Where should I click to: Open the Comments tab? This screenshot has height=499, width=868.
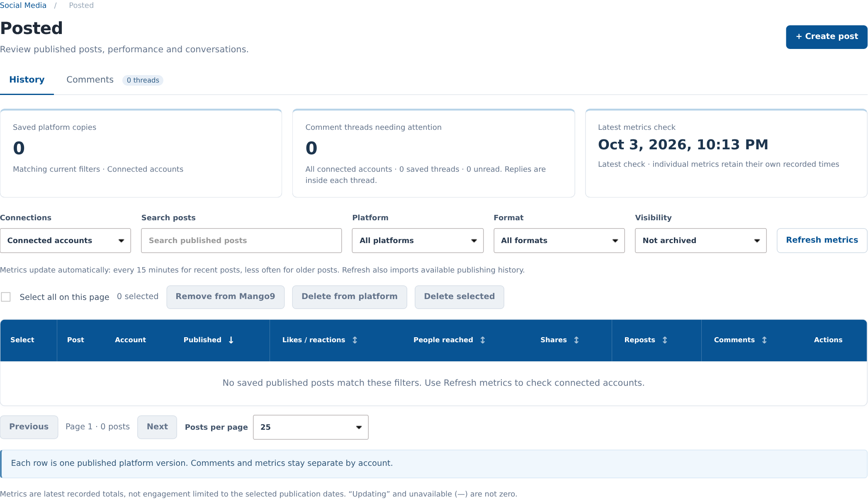(x=90, y=80)
